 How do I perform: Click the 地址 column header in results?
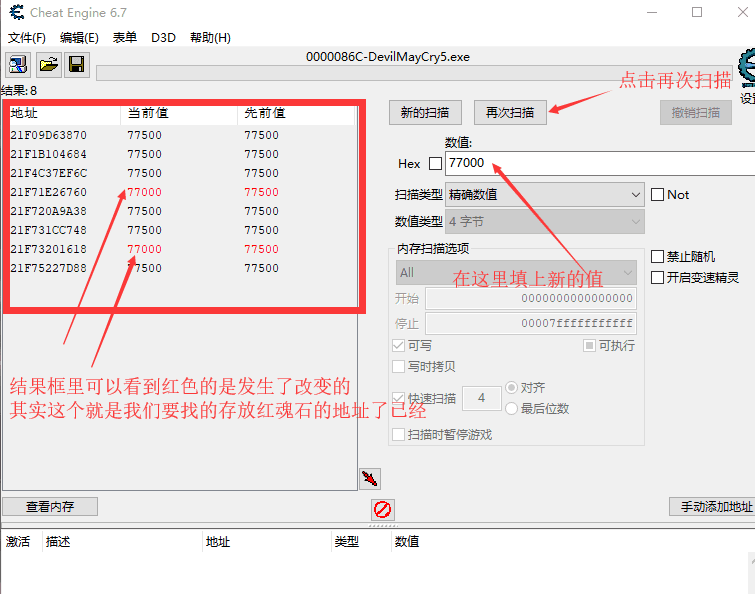pos(65,113)
